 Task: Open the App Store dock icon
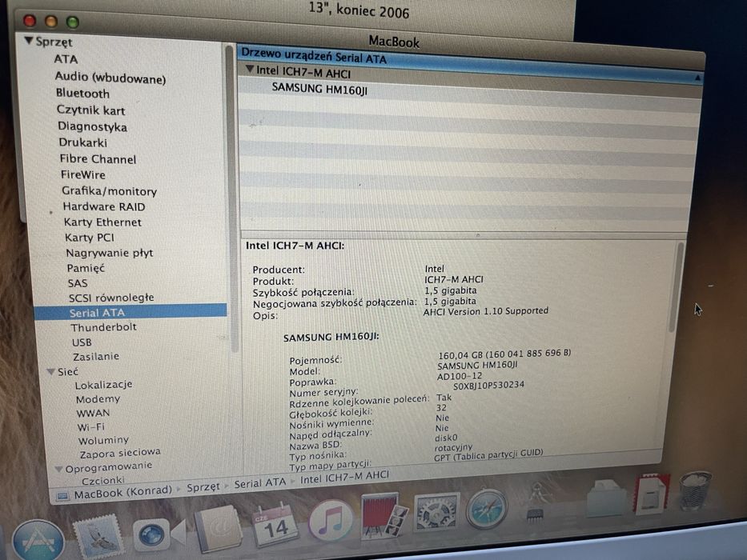tap(38, 541)
